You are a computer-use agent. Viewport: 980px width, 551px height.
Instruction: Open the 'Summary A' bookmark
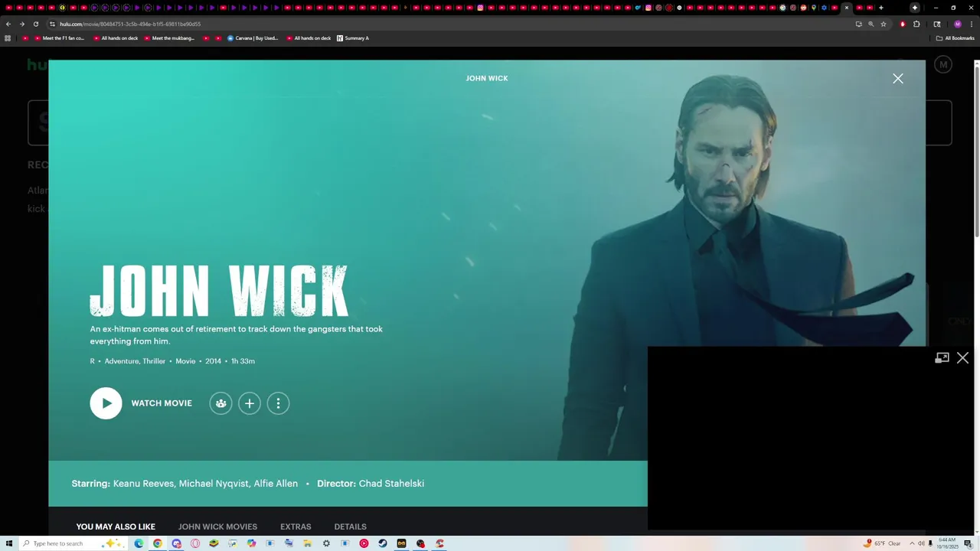[x=353, y=38]
